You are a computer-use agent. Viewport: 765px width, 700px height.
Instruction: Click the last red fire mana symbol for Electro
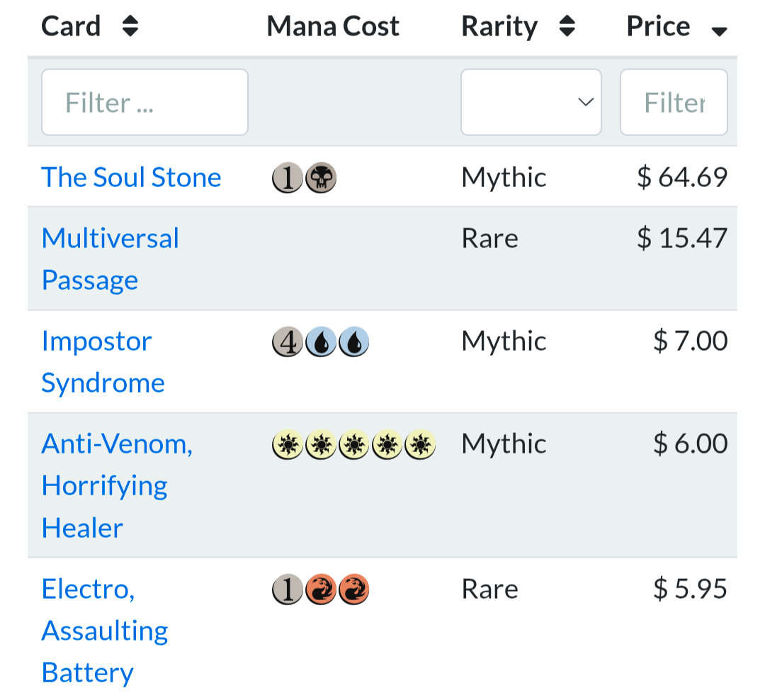[x=353, y=590]
